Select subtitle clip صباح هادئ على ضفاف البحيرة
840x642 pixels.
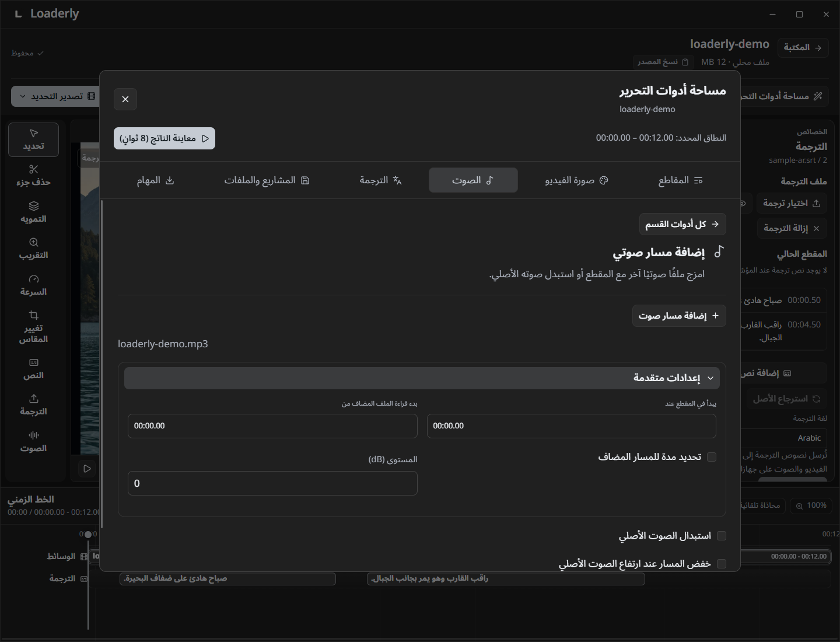(228, 578)
